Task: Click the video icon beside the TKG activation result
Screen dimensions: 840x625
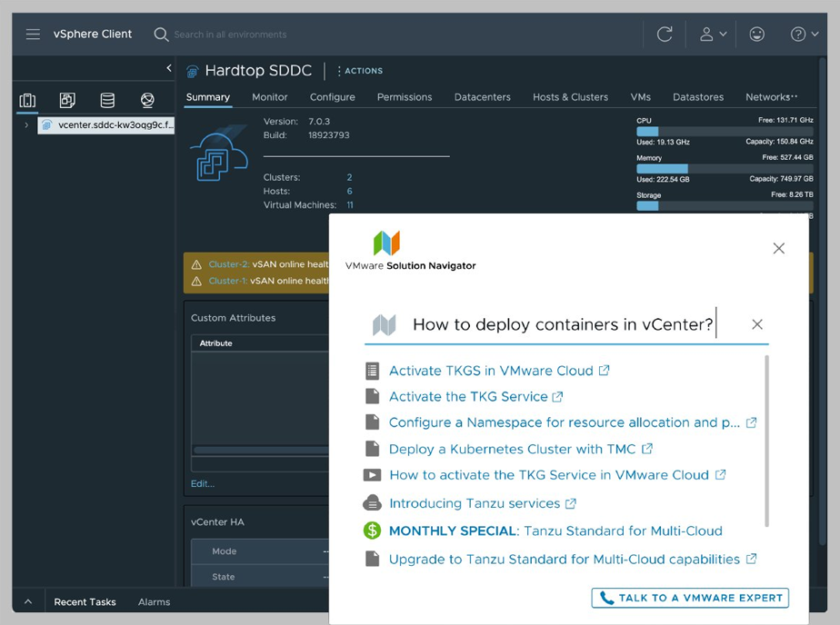Action: coord(373,474)
